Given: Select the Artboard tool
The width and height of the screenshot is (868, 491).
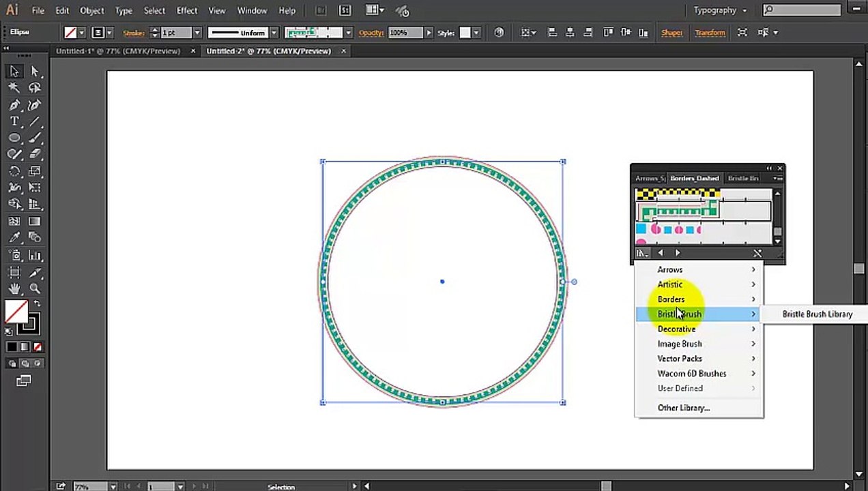Looking at the screenshot, I should pyautogui.click(x=14, y=273).
